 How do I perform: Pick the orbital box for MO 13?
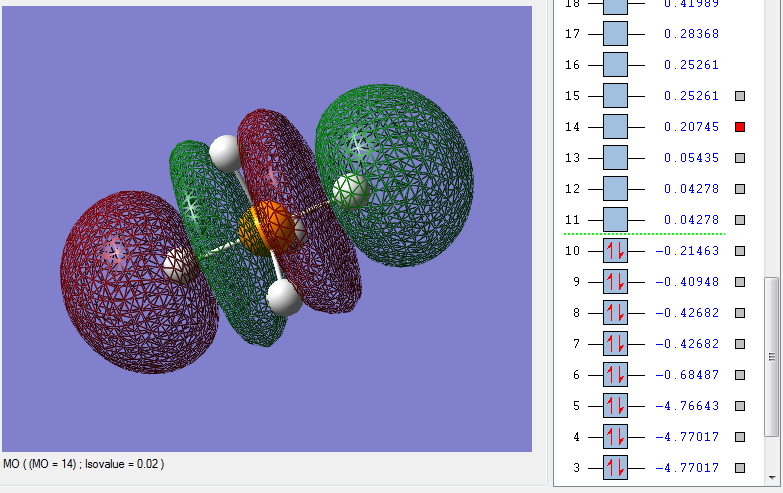click(x=615, y=158)
